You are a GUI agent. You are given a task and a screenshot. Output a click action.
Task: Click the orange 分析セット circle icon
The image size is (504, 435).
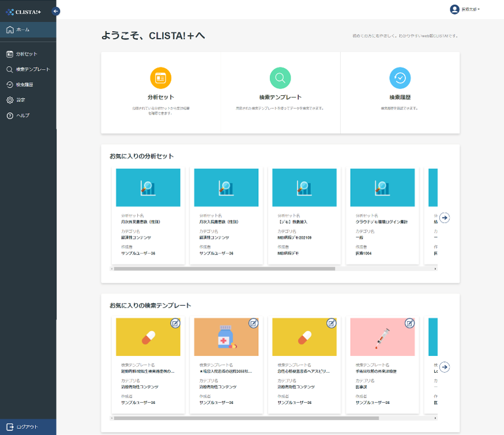(x=161, y=78)
